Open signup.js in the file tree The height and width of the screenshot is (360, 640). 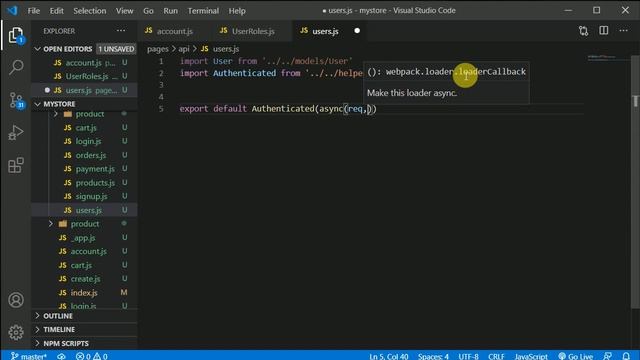(91, 196)
